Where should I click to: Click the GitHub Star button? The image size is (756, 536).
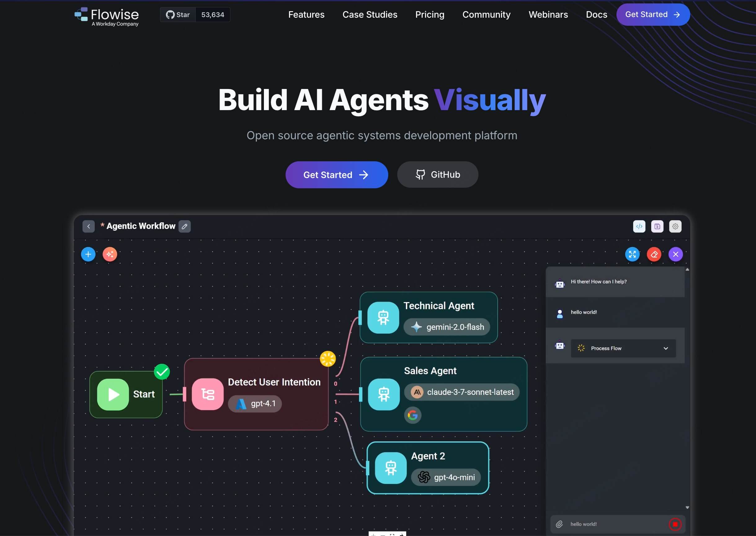click(x=178, y=15)
